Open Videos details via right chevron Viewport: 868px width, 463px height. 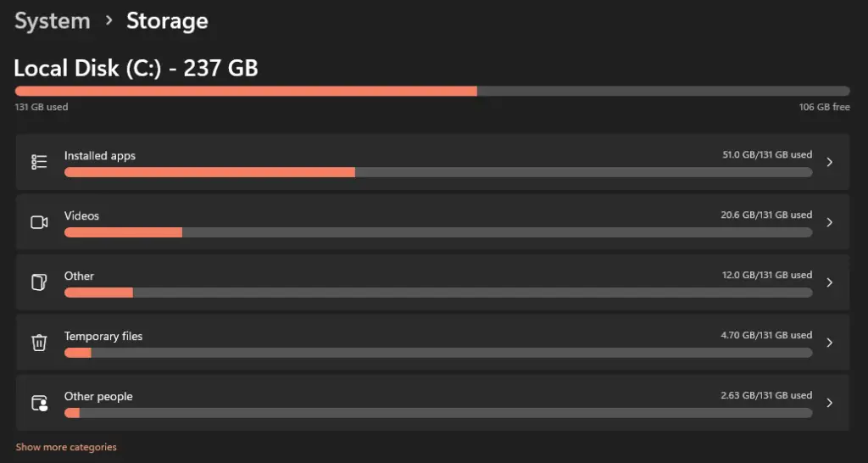829,222
